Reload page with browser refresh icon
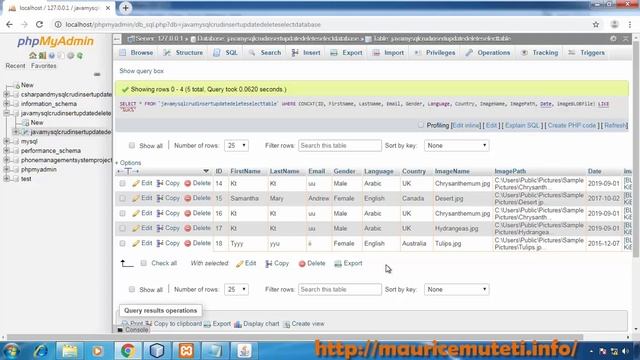The height and width of the screenshot is (360, 640). (40, 24)
